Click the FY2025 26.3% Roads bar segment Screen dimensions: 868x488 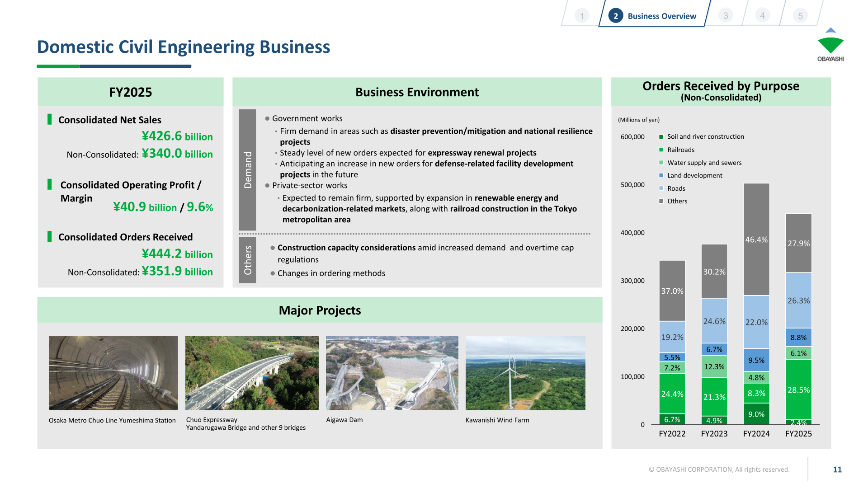(799, 300)
